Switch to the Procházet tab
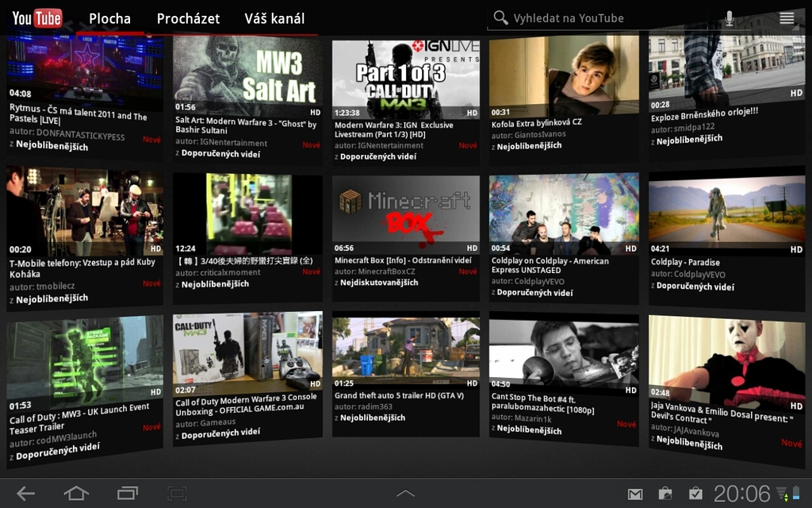The height and width of the screenshot is (508, 812). click(188, 18)
